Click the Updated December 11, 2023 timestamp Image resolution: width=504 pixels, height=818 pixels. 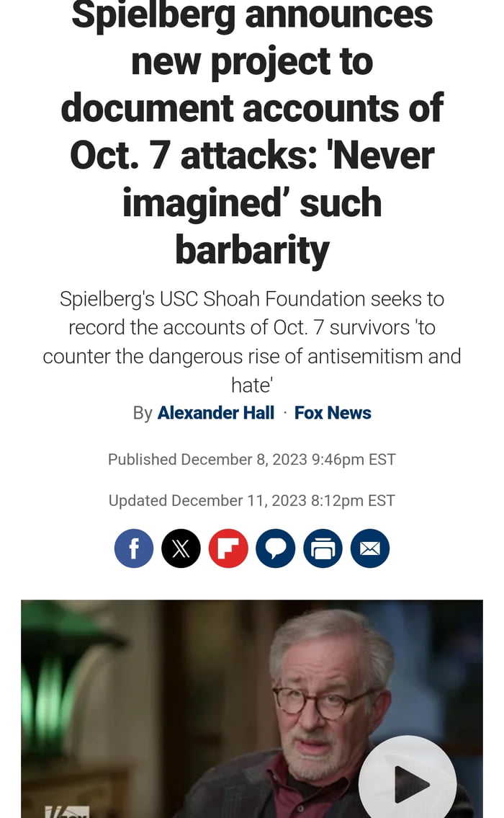pos(252,500)
